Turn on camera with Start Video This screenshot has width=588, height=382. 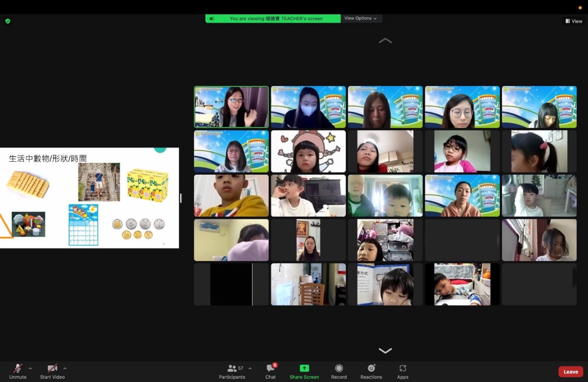[x=52, y=368]
